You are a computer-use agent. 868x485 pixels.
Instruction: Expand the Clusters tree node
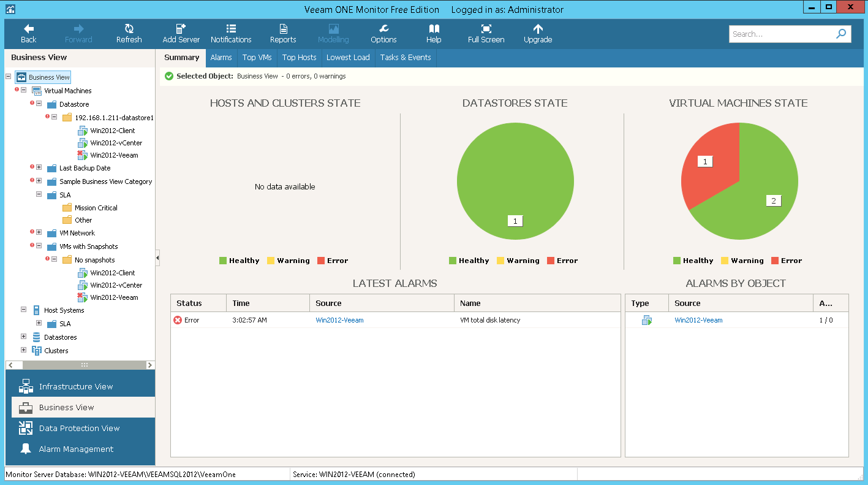coord(23,351)
